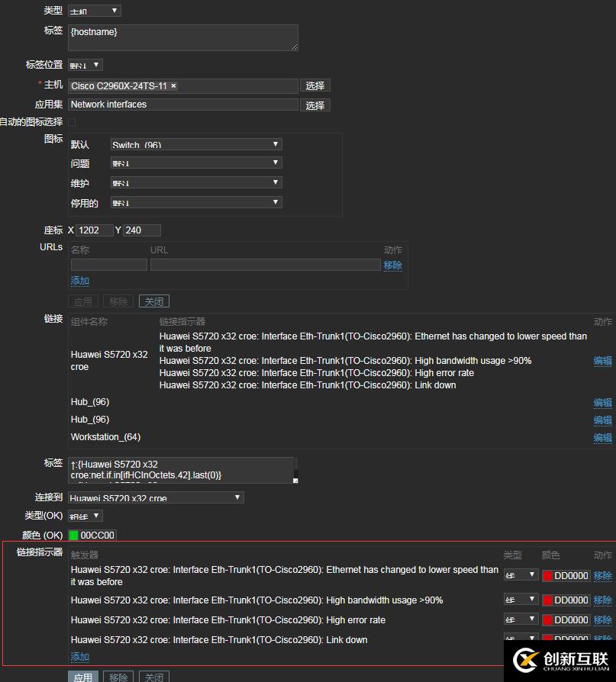Viewport: 616px width, 682px height.
Task: Close the element editor panel
Action: point(154,301)
